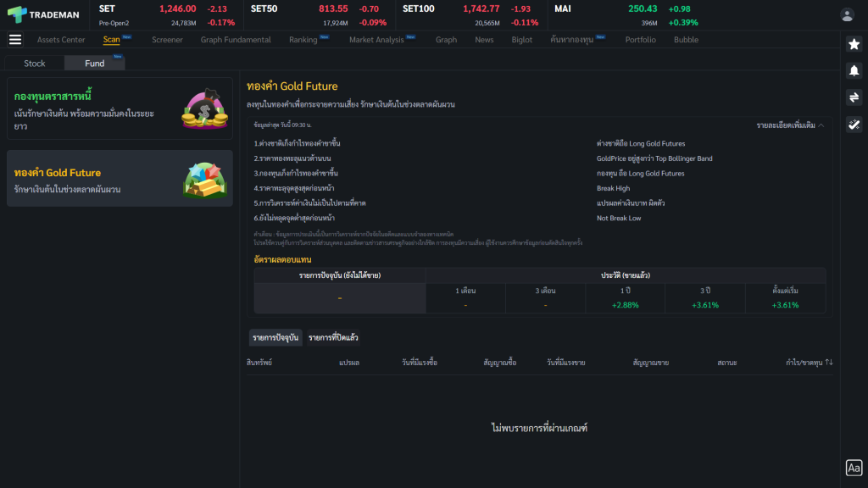Open notifications with the bell icon
Viewport: 868px width, 488px height.
click(x=854, y=70)
